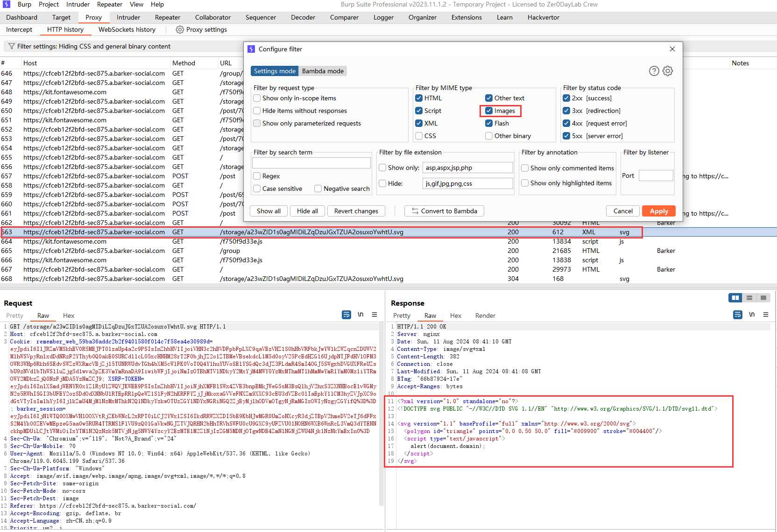Viewport: 777px width, 532px height.
Task: Switch to the Decoder tab
Action: point(303,17)
